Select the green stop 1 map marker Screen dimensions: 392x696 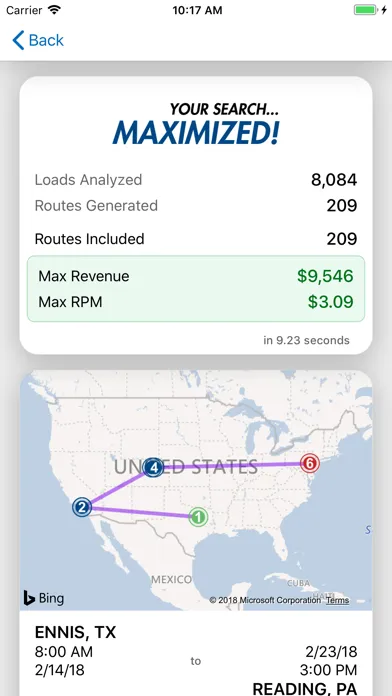coord(198,517)
